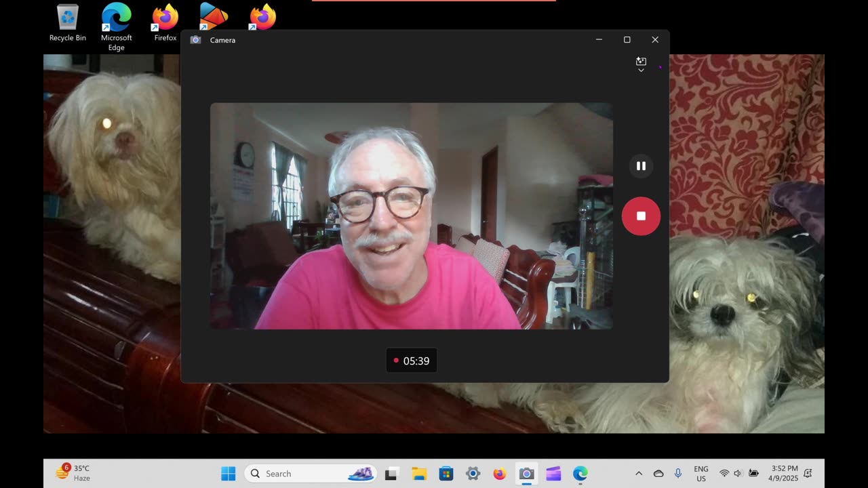Click the battery status tray icon
Viewport: 868px width, 488px height.
pyautogui.click(x=753, y=474)
